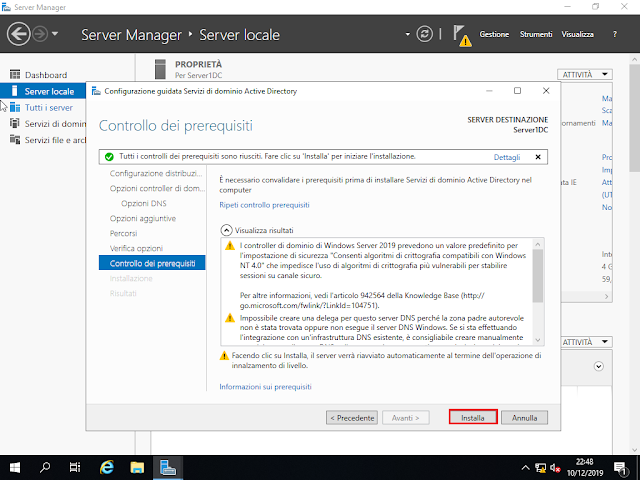Open the lower ATTIVITÀ dropdown
The height and width of the screenshot is (480, 640).
coord(585,342)
